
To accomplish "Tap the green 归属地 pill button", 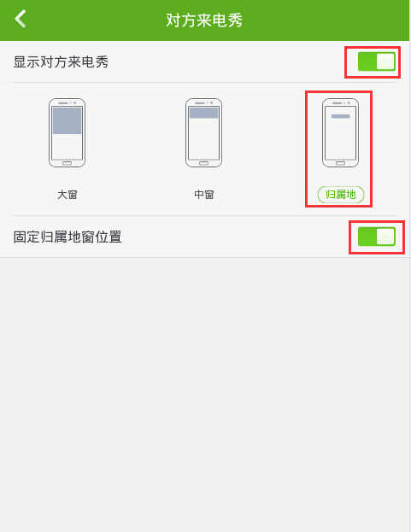I will [340, 195].
